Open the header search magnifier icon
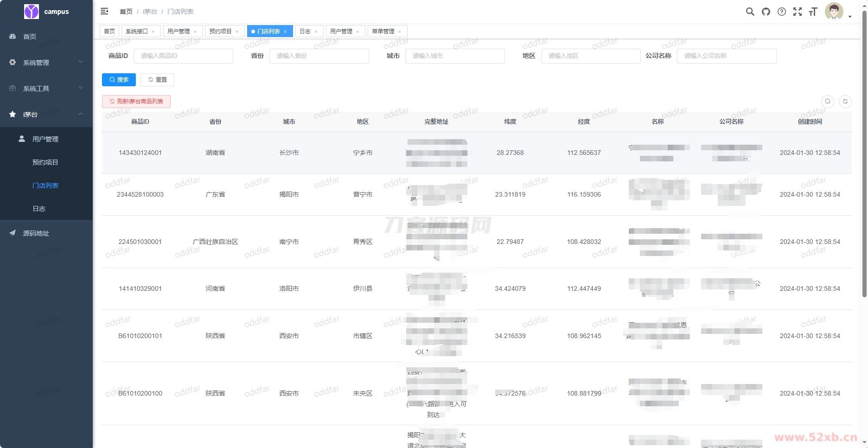Image resolution: width=868 pixels, height=448 pixels. (750, 12)
